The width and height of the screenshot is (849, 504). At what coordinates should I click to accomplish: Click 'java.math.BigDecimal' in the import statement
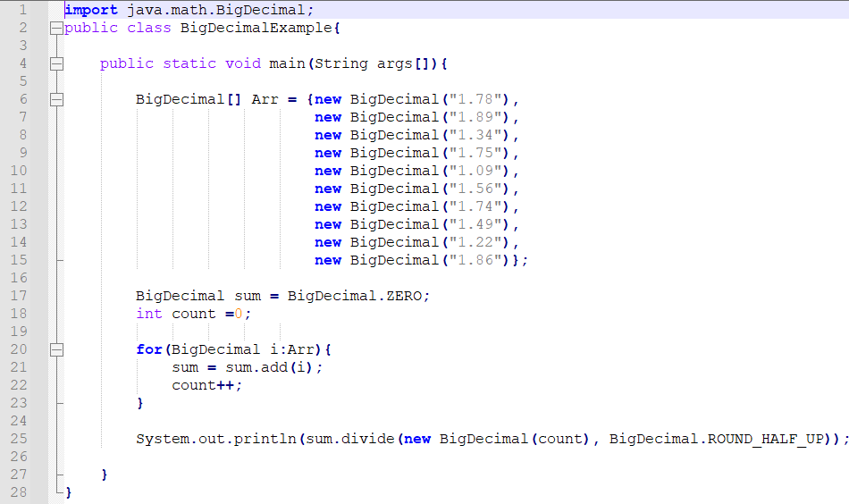click(x=216, y=10)
